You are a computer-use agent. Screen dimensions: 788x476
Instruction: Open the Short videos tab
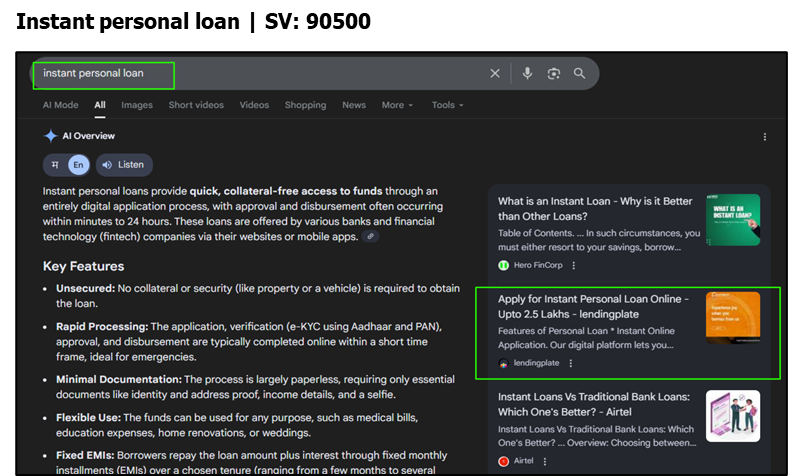pyautogui.click(x=196, y=105)
